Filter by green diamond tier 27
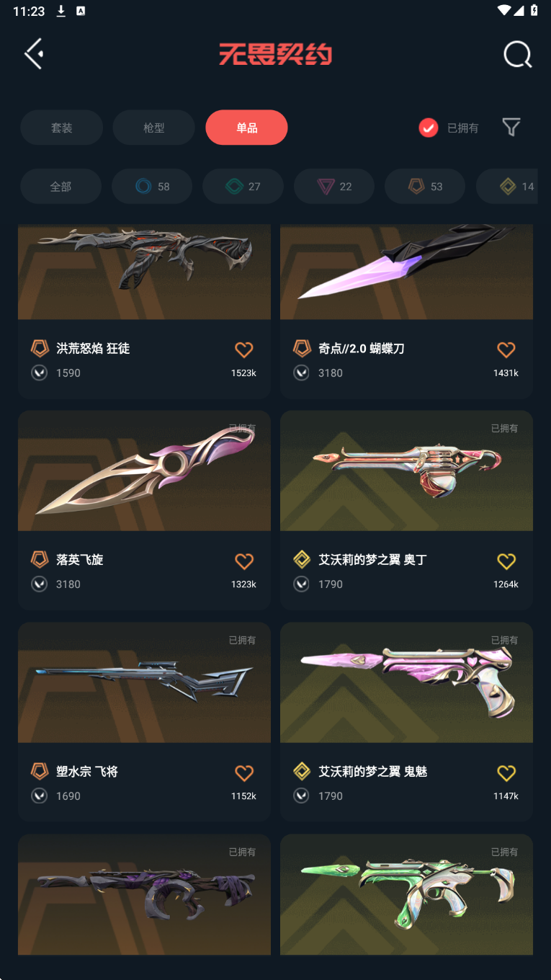This screenshot has height=980, width=551. point(243,187)
